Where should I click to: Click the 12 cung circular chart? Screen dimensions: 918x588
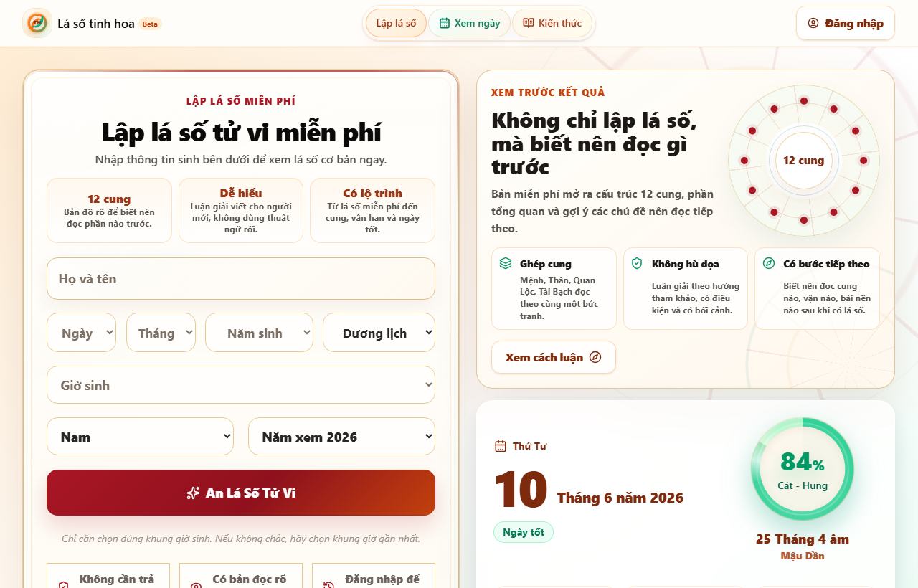pos(803,161)
